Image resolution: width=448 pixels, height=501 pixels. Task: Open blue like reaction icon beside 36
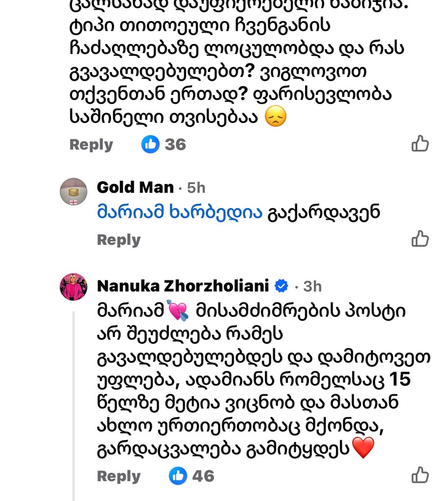point(151,144)
